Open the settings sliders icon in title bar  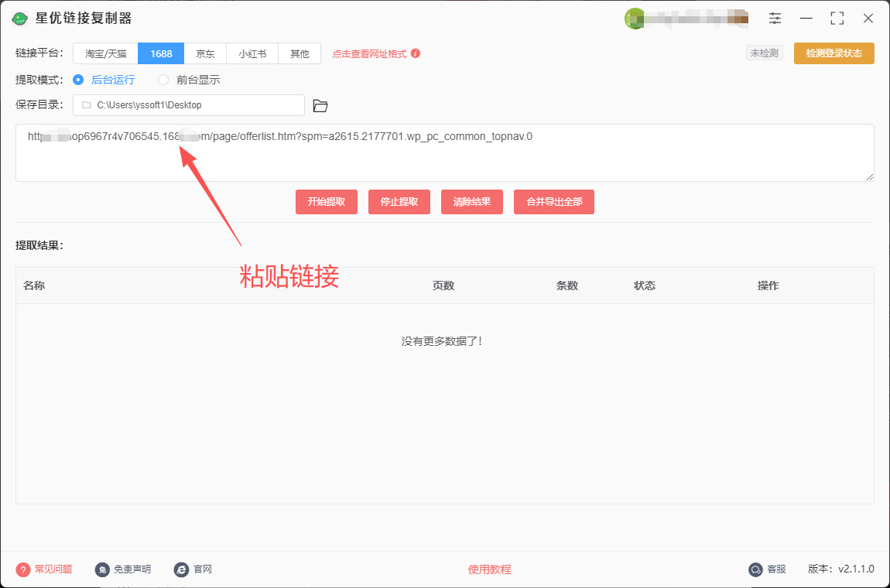(x=775, y=18)
